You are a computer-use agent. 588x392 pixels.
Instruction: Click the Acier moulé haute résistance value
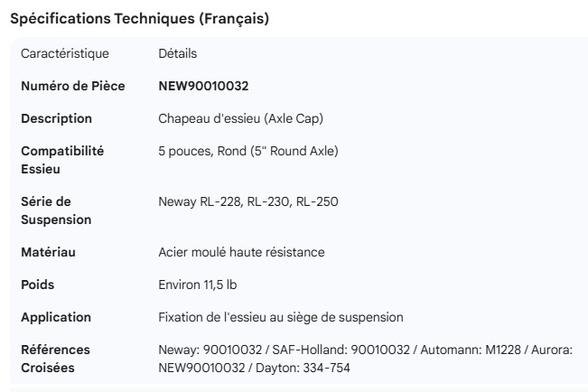(x=241, y=252)
